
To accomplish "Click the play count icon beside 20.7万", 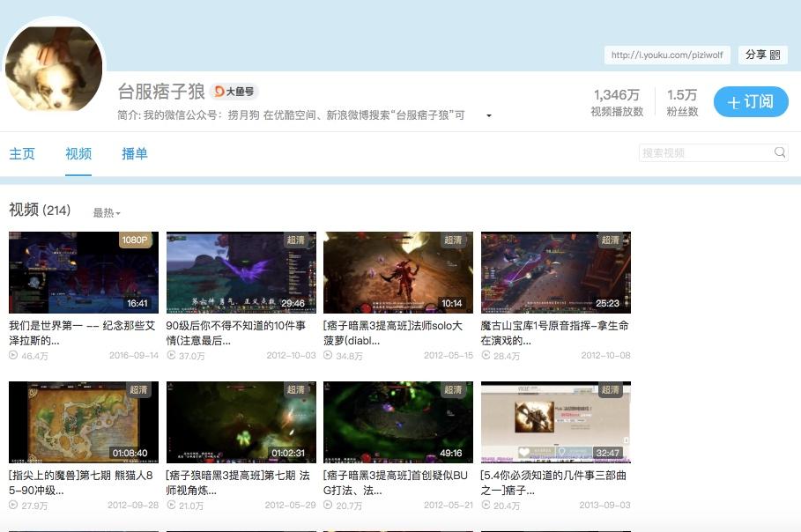I will [x=328, y=505].
